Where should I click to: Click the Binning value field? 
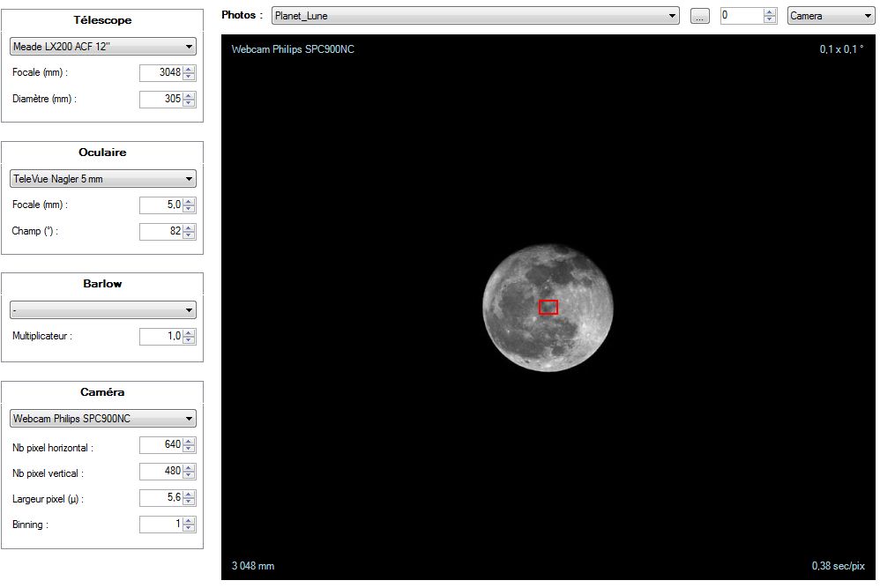161,524
